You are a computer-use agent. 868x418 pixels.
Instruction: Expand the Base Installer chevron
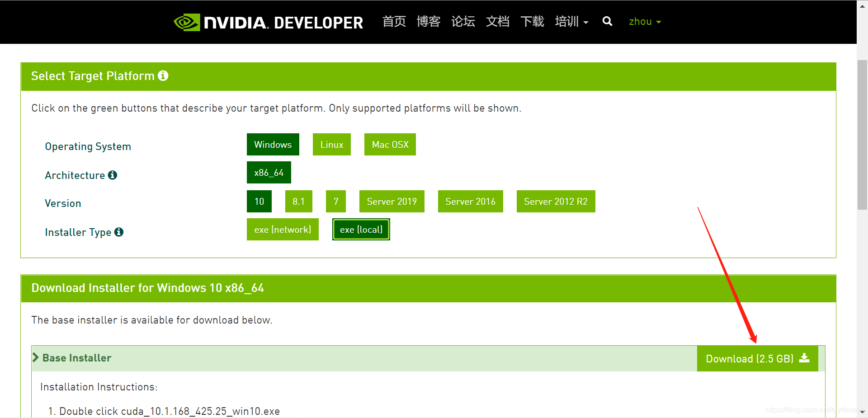pyautogui.click(x=36, y=357)
